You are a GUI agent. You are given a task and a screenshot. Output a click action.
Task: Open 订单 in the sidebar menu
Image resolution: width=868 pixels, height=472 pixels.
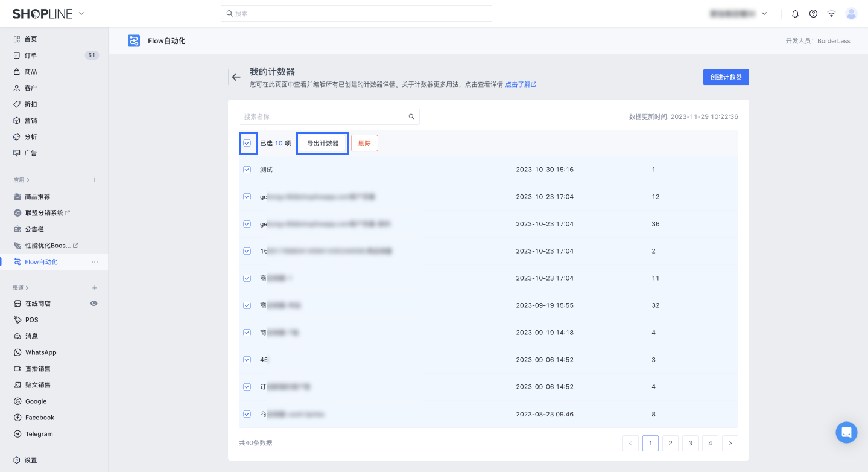(x=31, y=56)
